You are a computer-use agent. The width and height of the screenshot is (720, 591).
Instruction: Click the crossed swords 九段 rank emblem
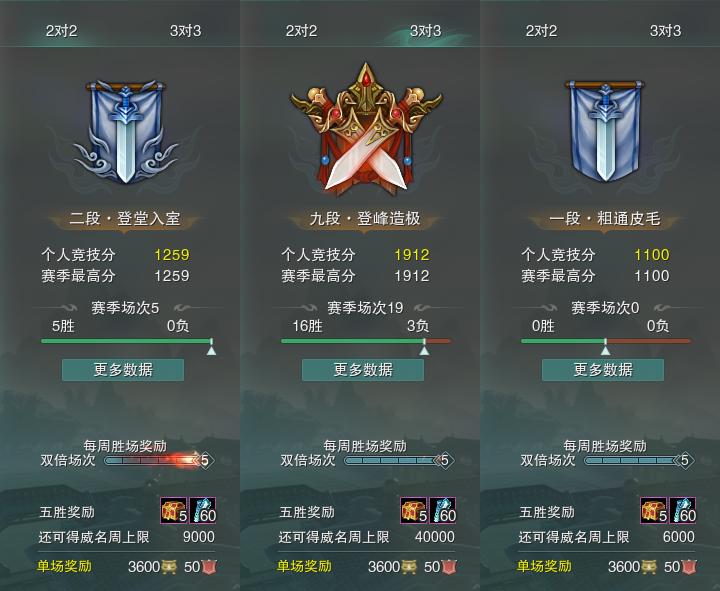tap(366, 128)
